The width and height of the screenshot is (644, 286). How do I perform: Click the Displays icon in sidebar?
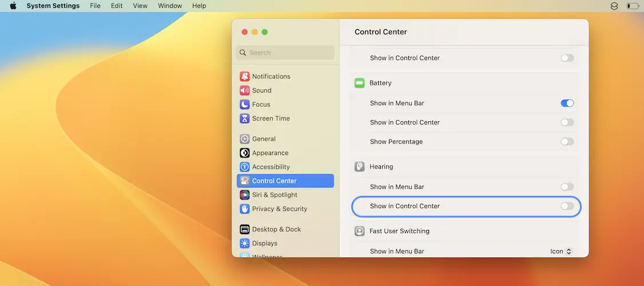(x=245, y=243)
